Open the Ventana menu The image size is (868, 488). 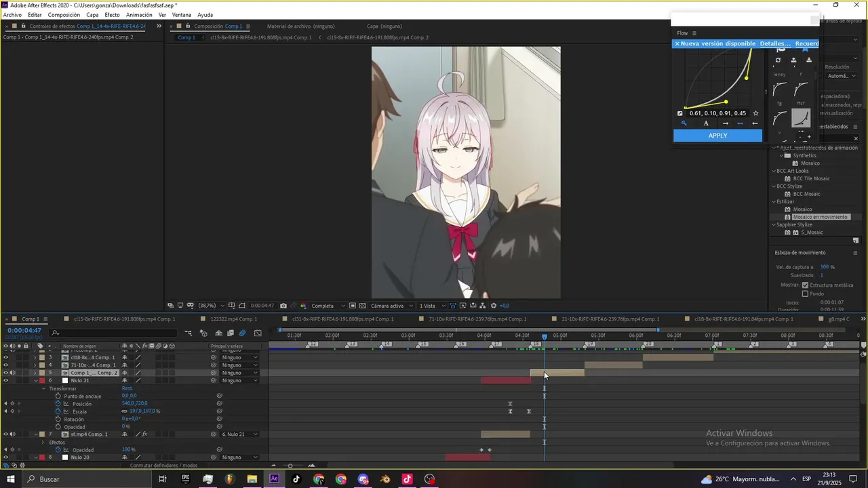coord(181,14)
